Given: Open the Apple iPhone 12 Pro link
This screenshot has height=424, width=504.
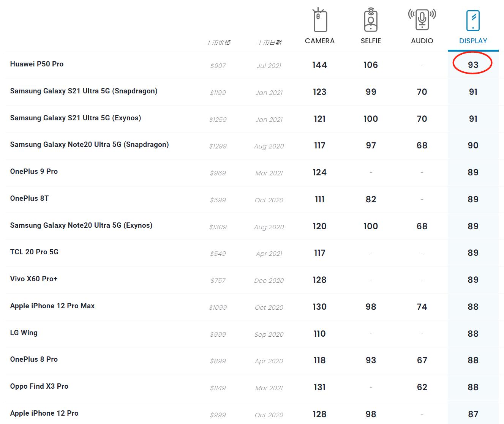Looking at the screenshot, I should click(44, 413).
